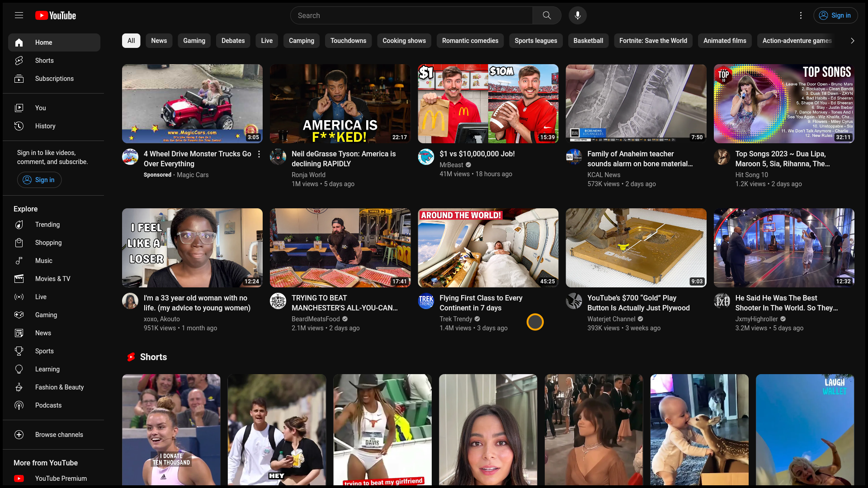The width and height of the screenshot is (868, 488).
Task: Open the Laugh Wallet Short
Action: pos(805,430)
